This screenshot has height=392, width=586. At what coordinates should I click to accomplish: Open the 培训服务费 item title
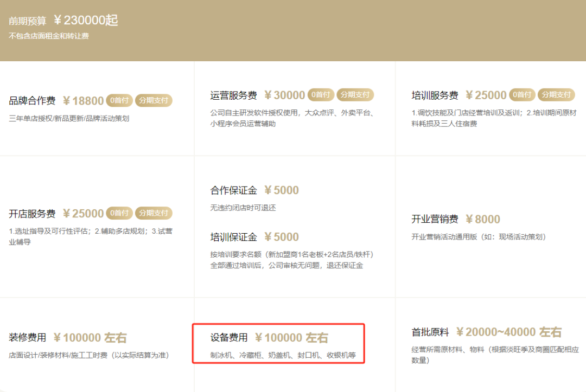click(435, 95)
